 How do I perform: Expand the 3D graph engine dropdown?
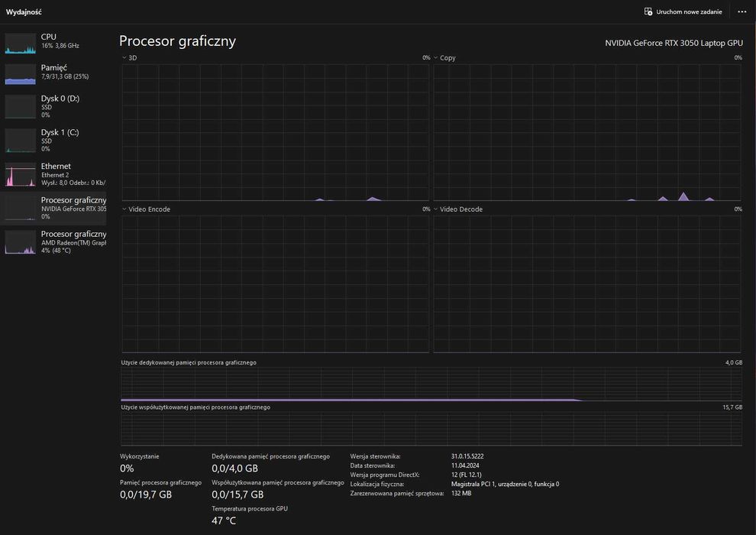(124, 58)
